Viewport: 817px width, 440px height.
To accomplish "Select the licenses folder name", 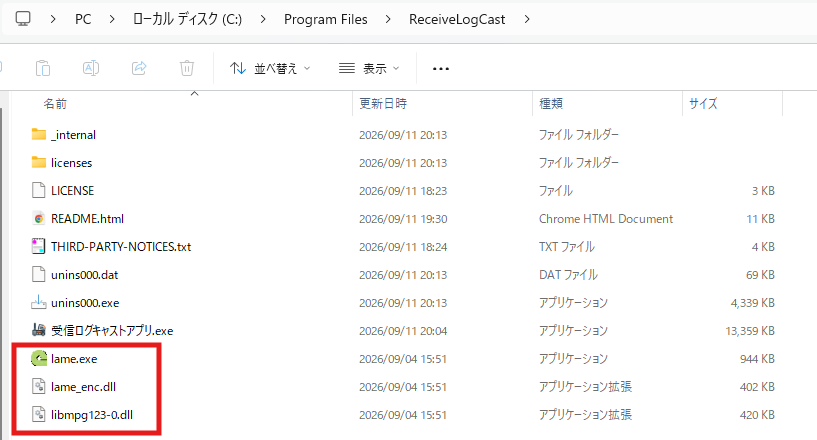I will tap(71, 163).
